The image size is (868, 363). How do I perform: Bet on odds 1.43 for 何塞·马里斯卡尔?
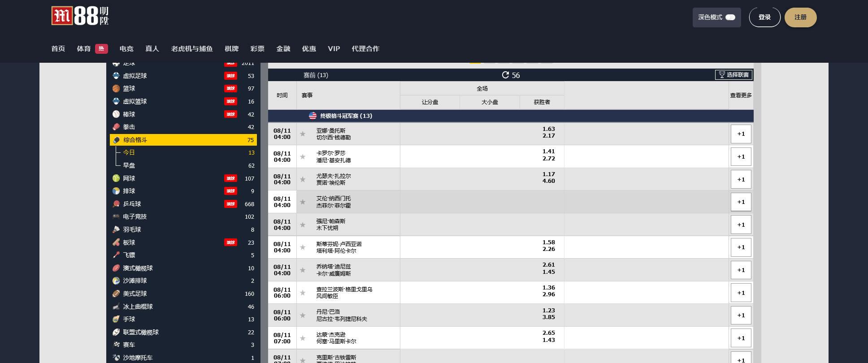point(548,340)
